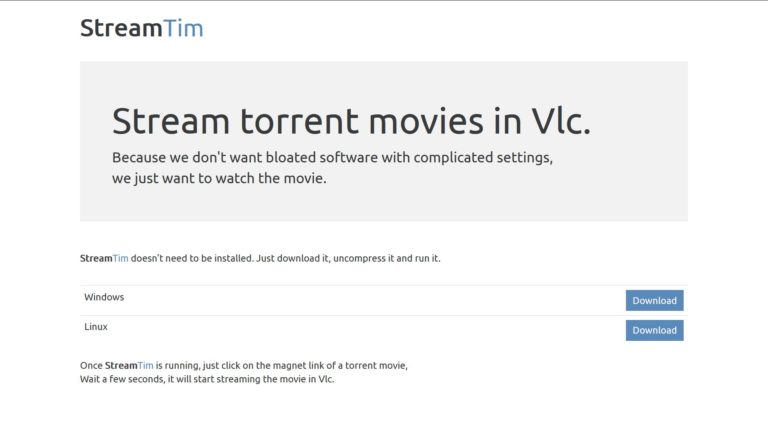The height and width of the screenshot is (432, 768).
Task: Download StreamTim for Linux
Action: click(654, 330)
